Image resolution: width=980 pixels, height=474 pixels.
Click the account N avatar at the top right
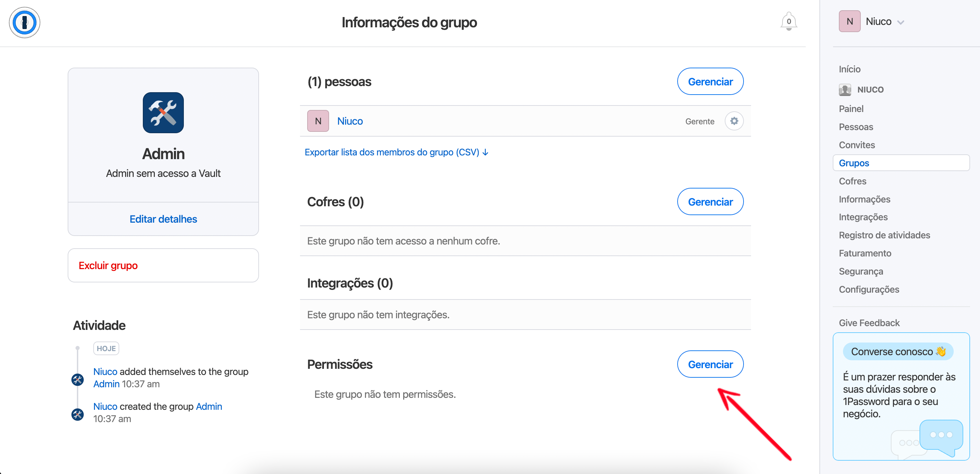tap(849, 21)
